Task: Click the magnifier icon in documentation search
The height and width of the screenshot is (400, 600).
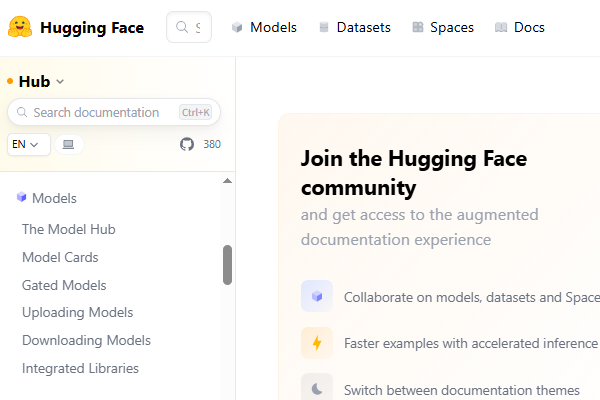Action: pyautogui.click(x=22, y=112)
